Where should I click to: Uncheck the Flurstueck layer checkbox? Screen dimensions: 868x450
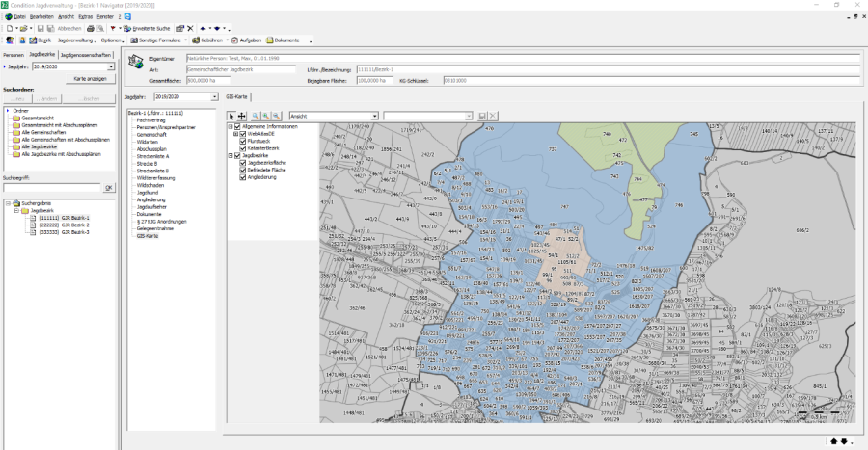coord(243,141)
